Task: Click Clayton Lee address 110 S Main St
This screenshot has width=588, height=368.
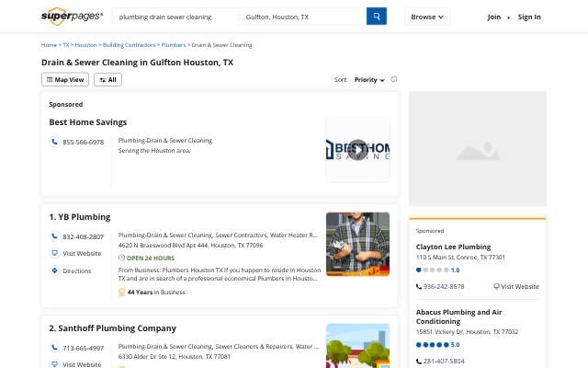Action: click(460, 258)
